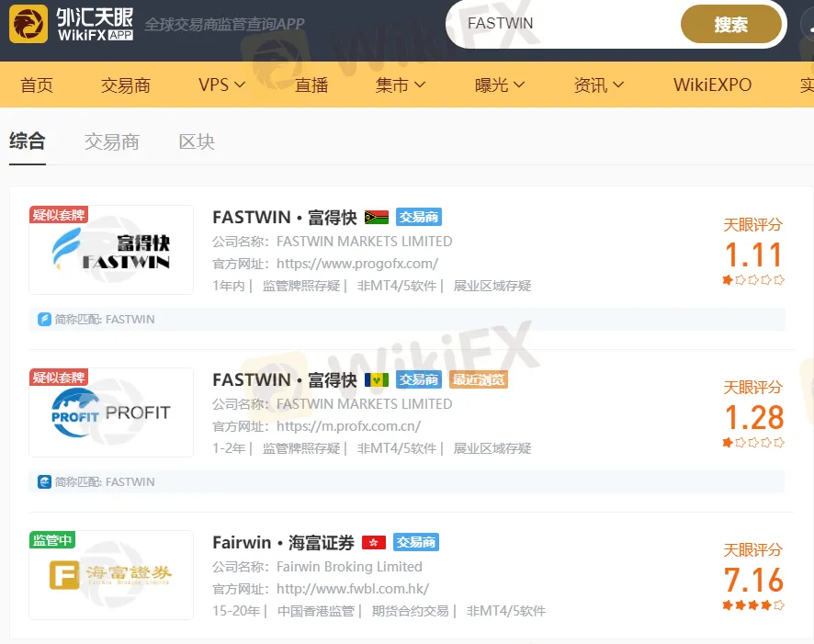Viewport: 814px width, 644px height.
Task: Click the 疑似套牌 red label on FASTWIN logo card
Action: click(59, 214)
